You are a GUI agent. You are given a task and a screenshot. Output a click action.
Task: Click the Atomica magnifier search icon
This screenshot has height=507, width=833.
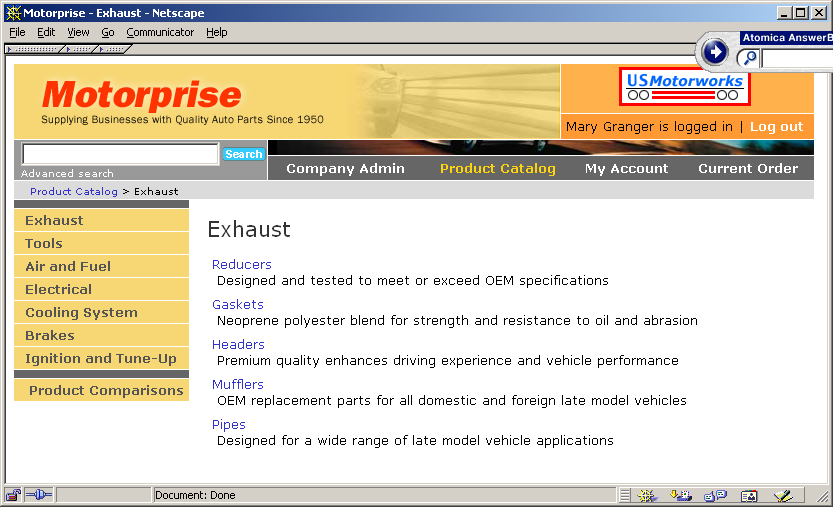pos(749,57)
